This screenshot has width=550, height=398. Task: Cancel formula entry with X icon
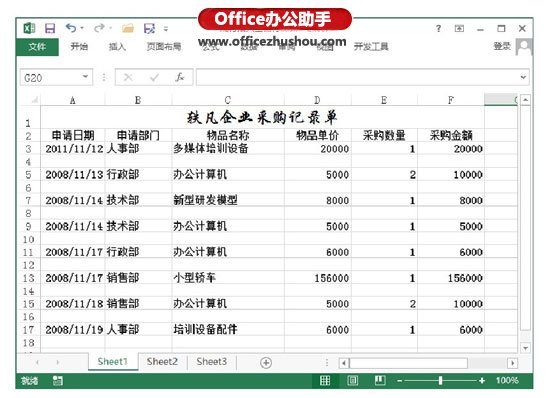(128, 77)
